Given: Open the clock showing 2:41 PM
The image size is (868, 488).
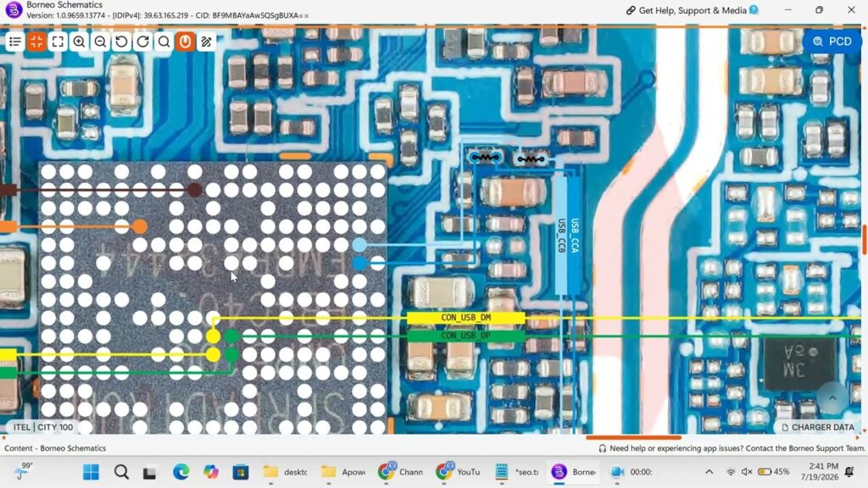Looking at the screenshot, I should [820, 471].
